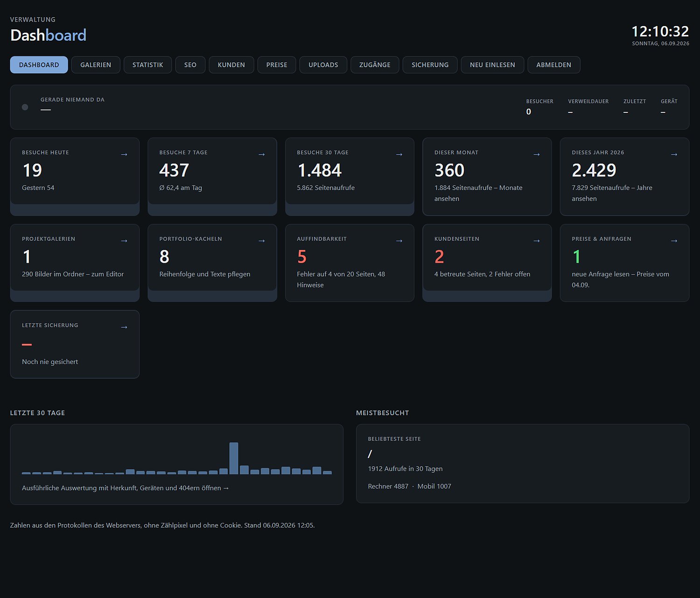This screenshot has width=700, height=598.
Task: Open the Preise tab
Action: tap(277, 65)
